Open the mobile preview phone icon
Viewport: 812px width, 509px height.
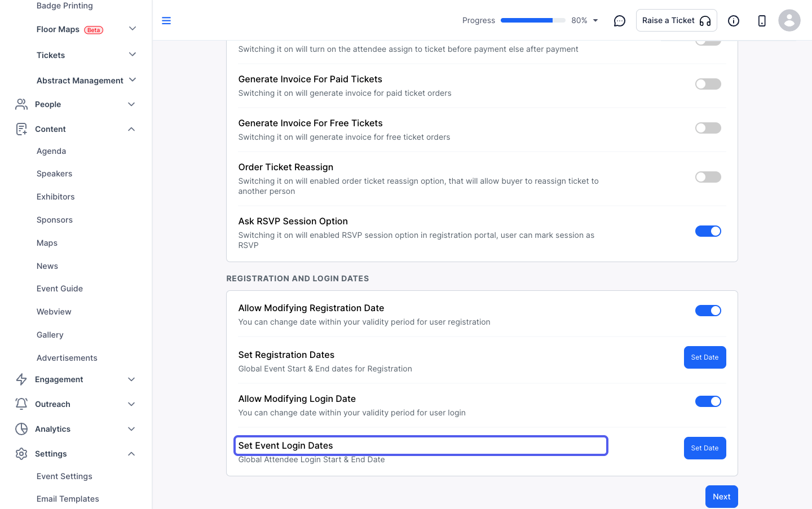coord(762,21)
